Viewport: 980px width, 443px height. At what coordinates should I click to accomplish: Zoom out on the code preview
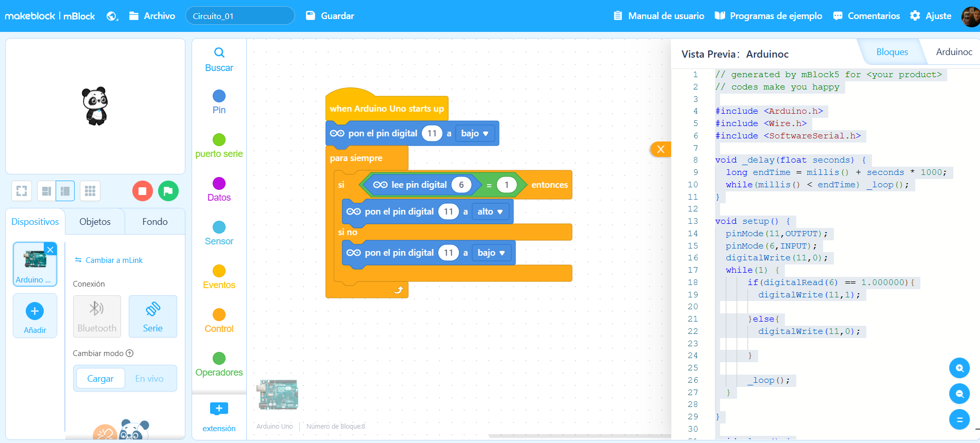[x=959, y=394]
